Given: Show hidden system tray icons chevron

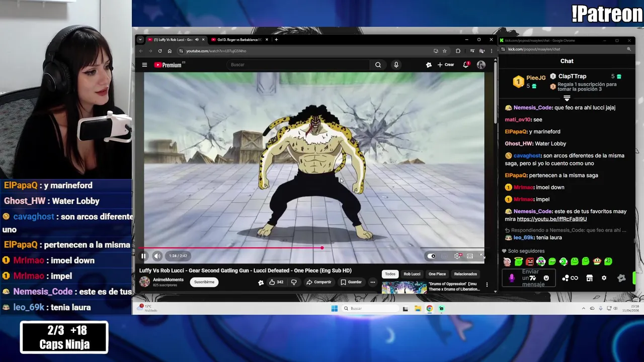Looking at the screenshot, I should tap(584, 308).
